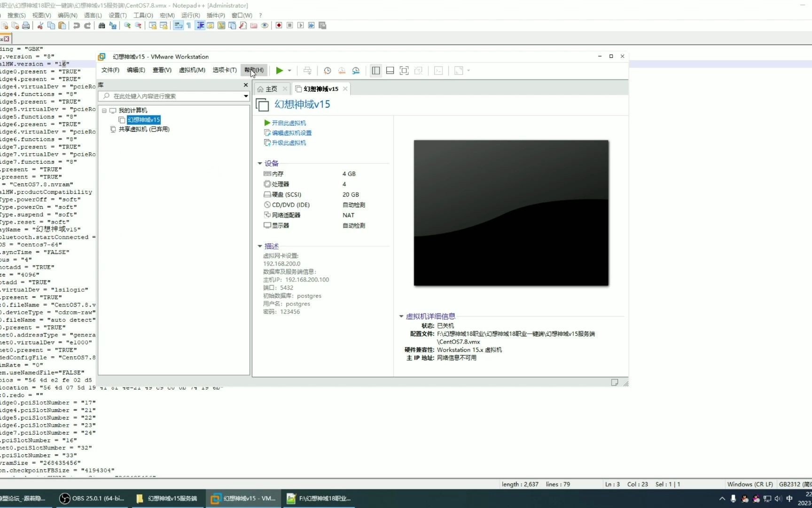
Task: Toggle Notepad++ indent guide icon
Action: tap(200, 25)
